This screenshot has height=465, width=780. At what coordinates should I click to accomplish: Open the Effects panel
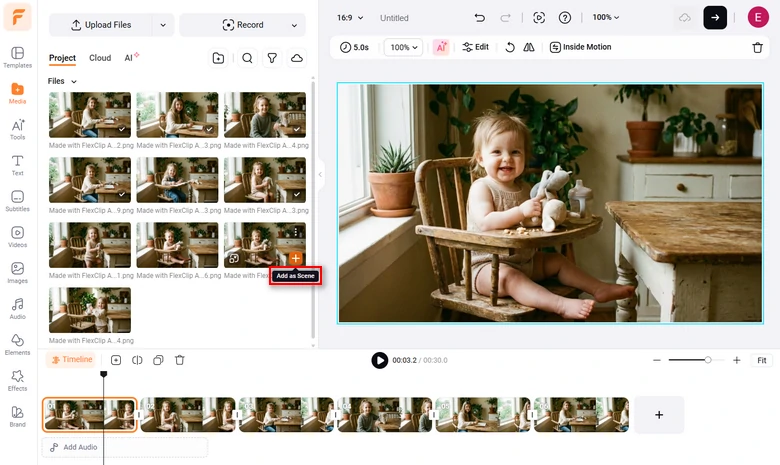click(17, 380)
